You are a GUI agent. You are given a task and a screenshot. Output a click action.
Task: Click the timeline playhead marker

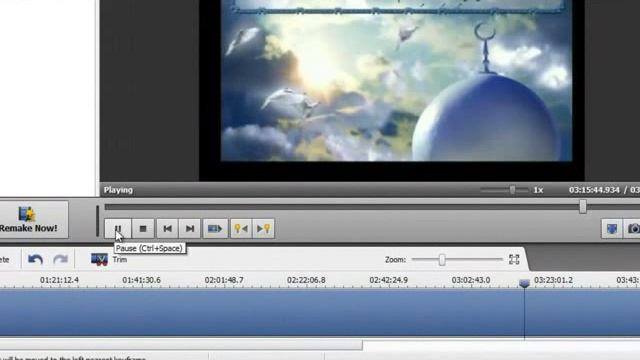pos(524,283)
